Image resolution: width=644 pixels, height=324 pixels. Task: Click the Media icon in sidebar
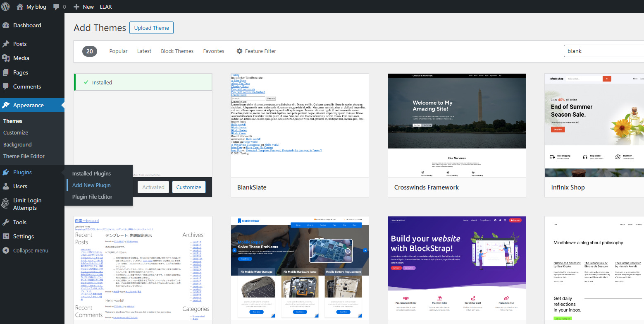pyautogui.click(x=6, y=58)
